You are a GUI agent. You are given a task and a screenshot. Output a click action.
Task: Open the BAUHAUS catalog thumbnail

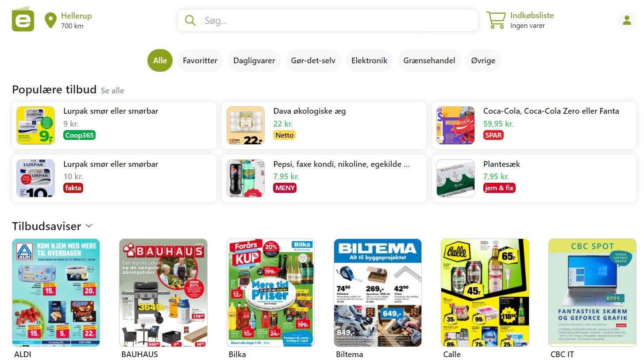[x=163, y=293]
